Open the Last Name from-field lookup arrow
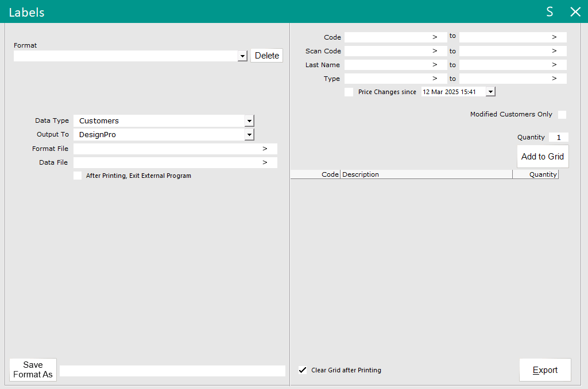The image size is (588, 389). 435,65
